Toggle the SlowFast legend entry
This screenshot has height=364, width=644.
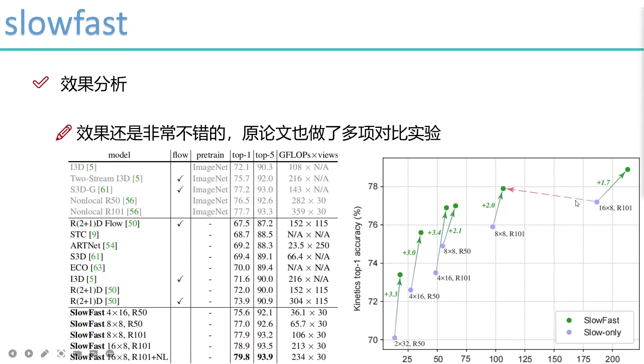click(601, 320)
